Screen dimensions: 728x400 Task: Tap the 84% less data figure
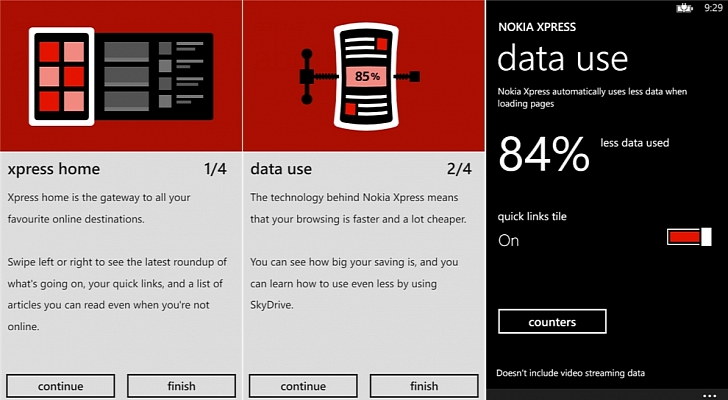544,155
